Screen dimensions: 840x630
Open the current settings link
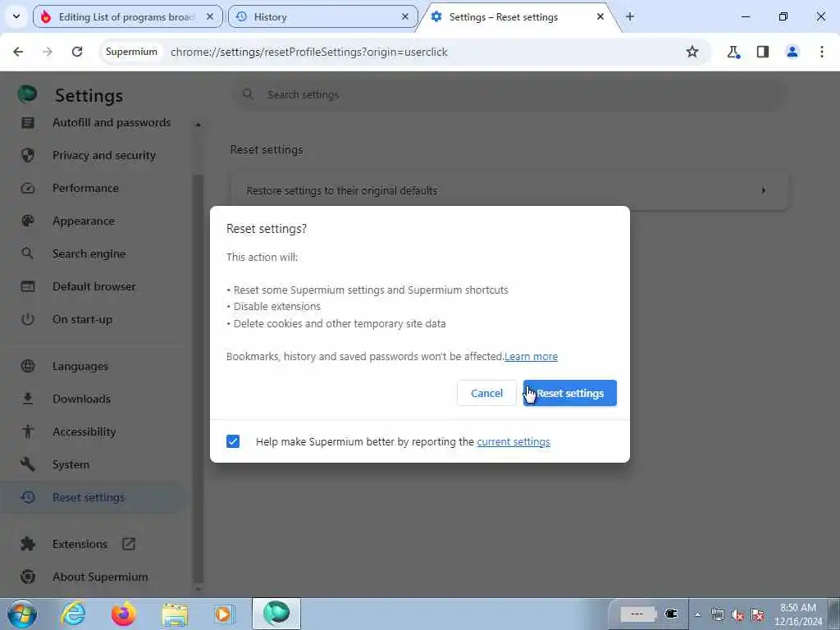click(x=514, y=442)
